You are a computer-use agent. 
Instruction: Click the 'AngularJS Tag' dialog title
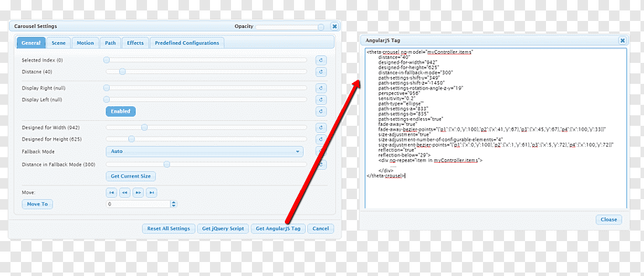383,41
